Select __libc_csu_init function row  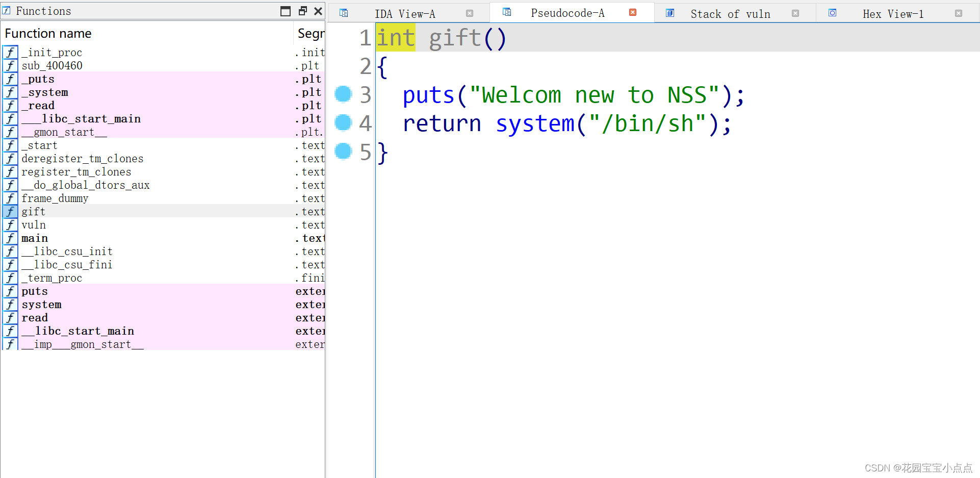[163, 251]
